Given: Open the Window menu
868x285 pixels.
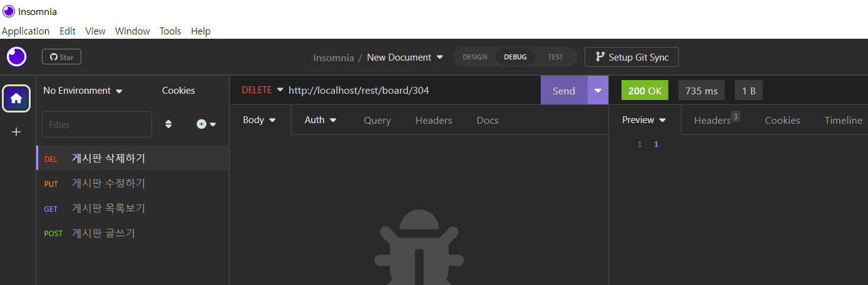Looking at the screenshot, I should click(x=133, y=31).
